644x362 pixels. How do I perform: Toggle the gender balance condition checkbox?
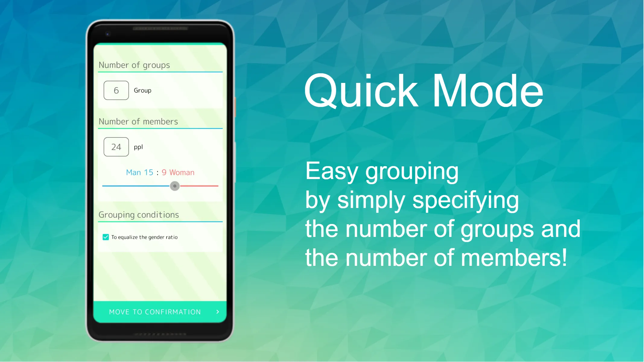click(x=105, y=237)
